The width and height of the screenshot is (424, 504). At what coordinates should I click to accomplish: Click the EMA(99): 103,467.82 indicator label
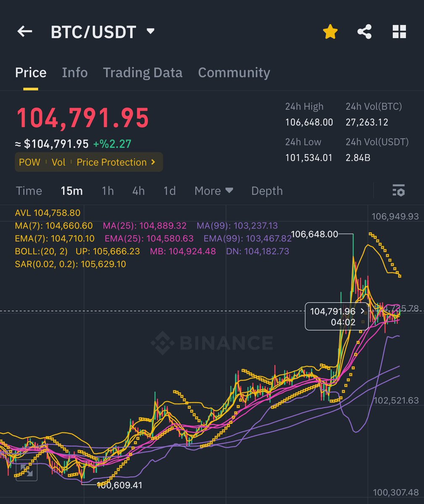pyautogui.click(x=248, y=239)
